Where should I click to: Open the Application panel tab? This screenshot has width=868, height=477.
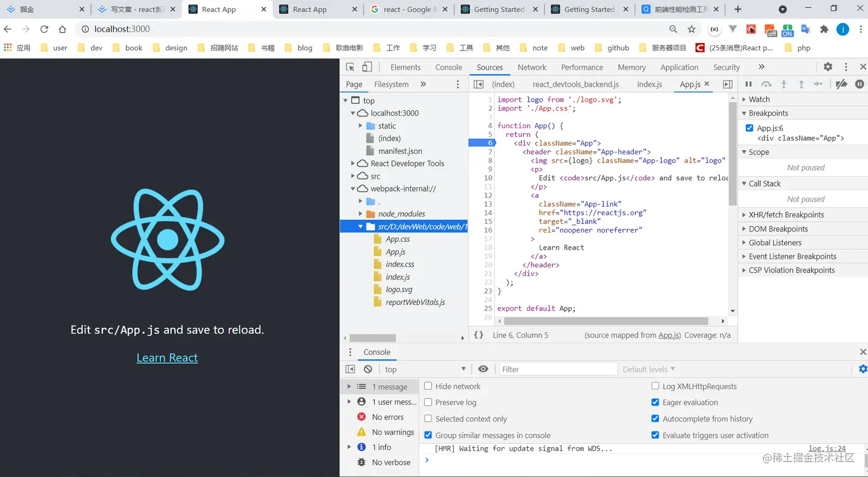pos(679,67)
